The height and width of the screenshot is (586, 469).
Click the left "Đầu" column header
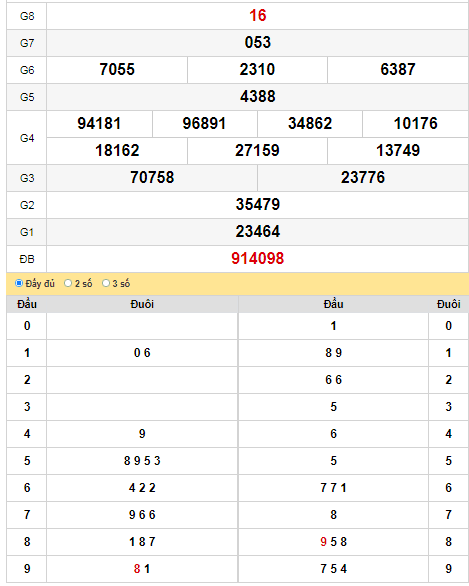pyautogui.click(x=27, y=304)
